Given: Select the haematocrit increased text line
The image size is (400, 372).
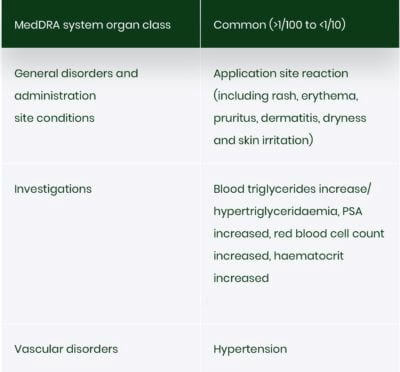Looking at the screenshot, I should coord(278,256).
